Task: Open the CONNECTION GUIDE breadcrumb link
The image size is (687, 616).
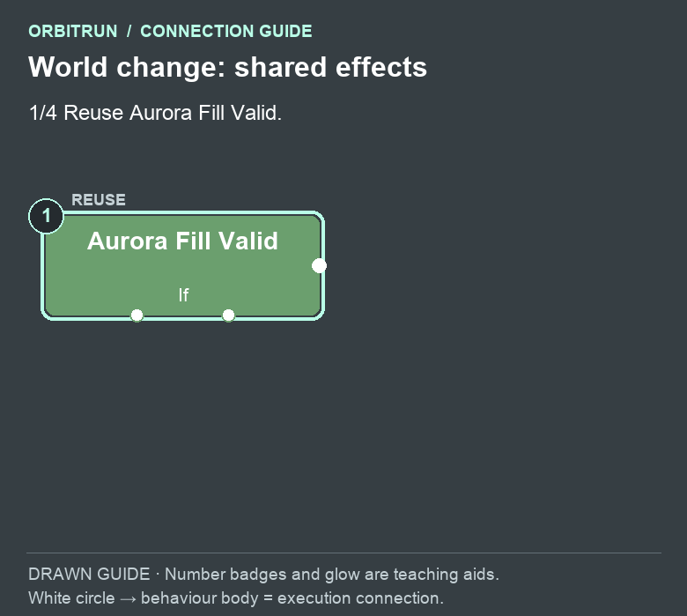Action: click(226, 31)
